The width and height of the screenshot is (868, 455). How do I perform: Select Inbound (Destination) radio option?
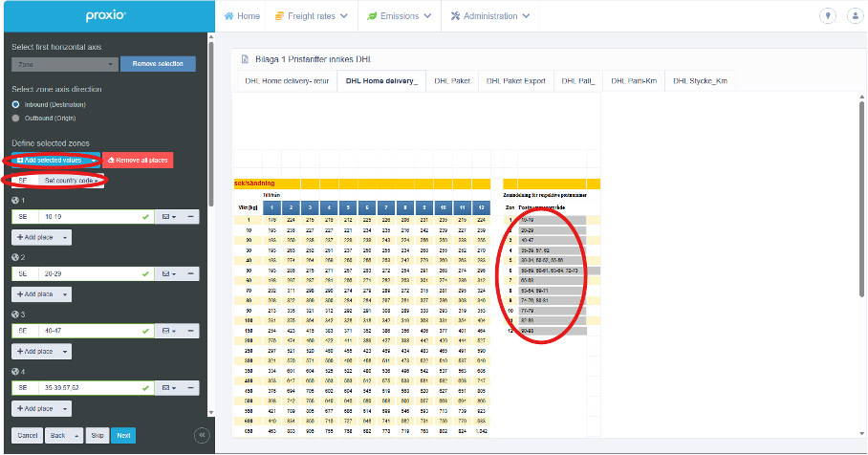(15, 104)
